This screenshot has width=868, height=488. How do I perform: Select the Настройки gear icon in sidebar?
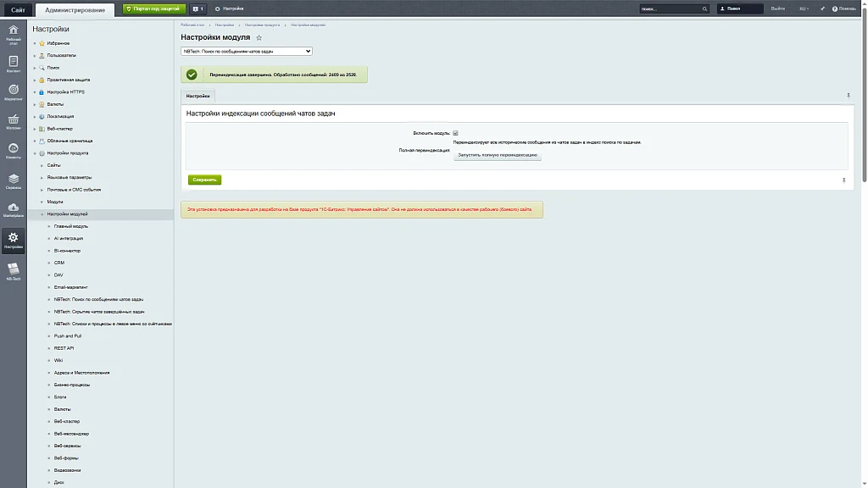point(14,241)
